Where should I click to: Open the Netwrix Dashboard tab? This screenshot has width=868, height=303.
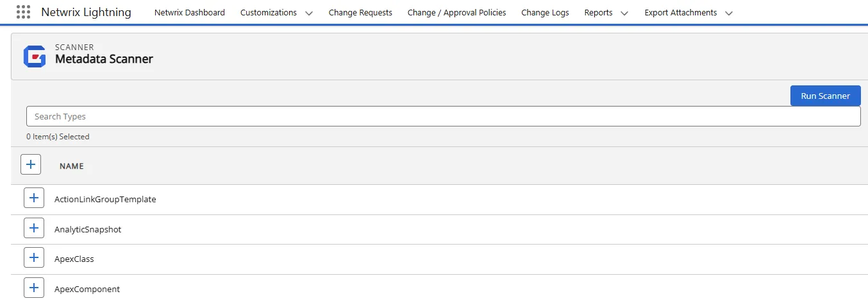coord(190,12)
